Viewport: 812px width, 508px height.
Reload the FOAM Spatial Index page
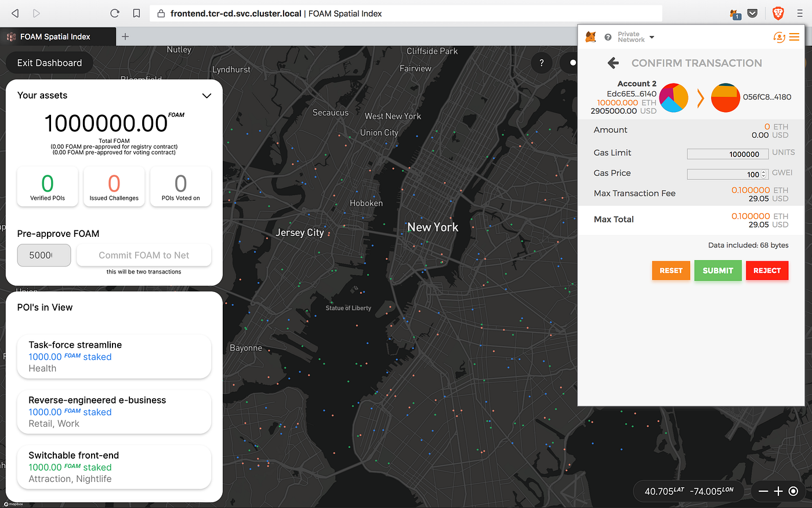[115, 13]
